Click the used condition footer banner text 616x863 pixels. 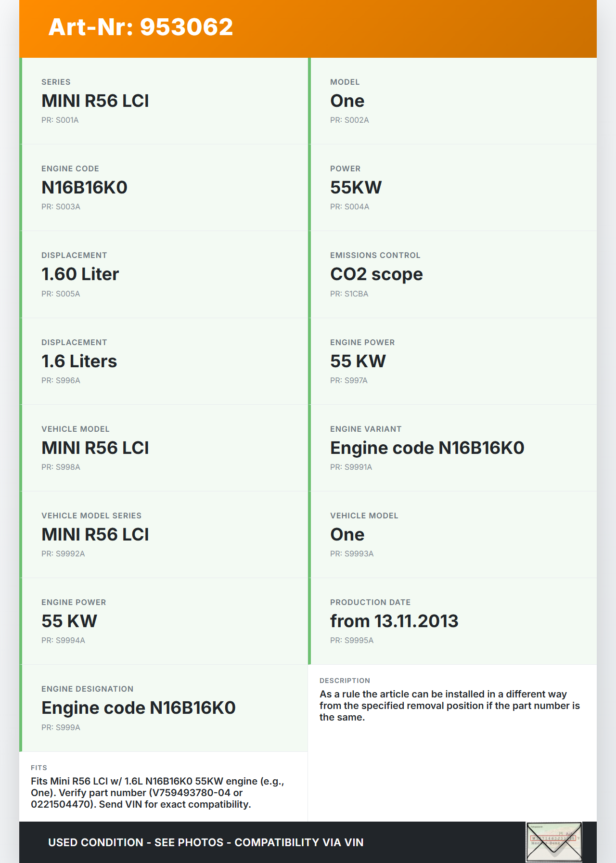[205, 842]
